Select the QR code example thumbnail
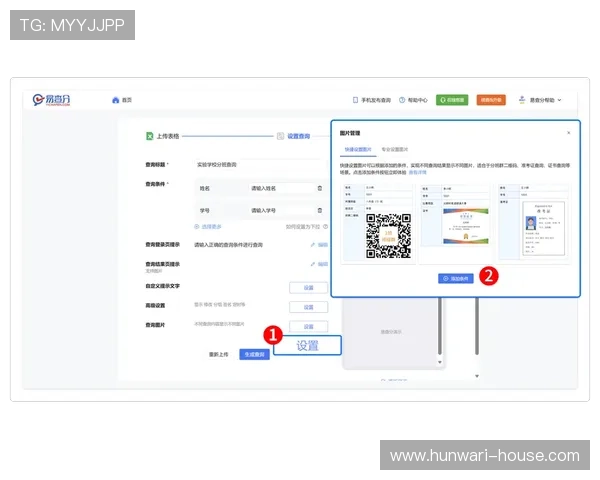Image resolution: width=600 pixels, height=480 pixels. tap(378, 223)
